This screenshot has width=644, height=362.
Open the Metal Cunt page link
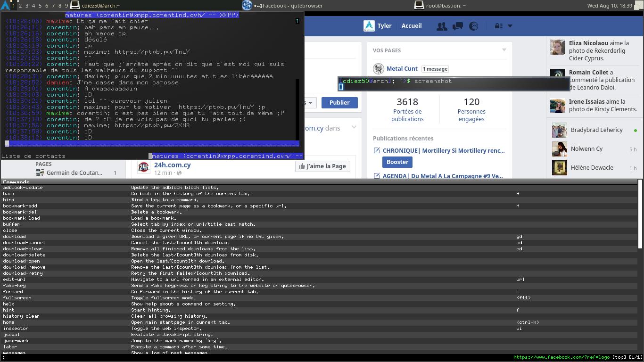point(402,69)
